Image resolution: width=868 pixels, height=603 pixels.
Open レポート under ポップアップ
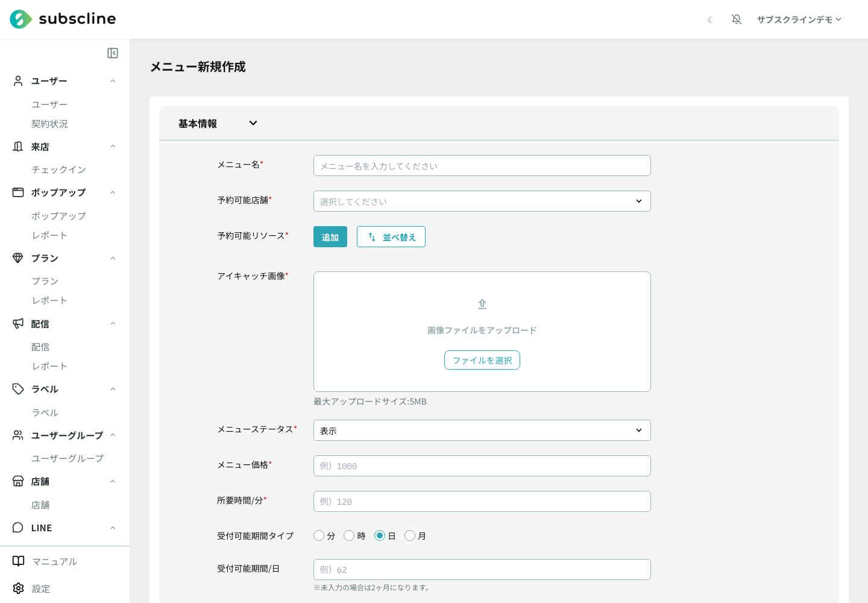(49, 235)
